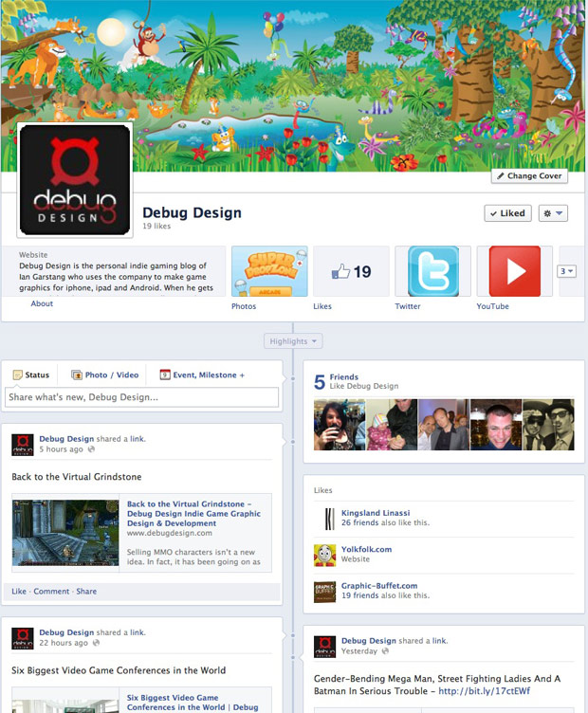Click the Likes label under the tile
The height and width of the screenshot is (713, 588).
click(x=322, y=306)
